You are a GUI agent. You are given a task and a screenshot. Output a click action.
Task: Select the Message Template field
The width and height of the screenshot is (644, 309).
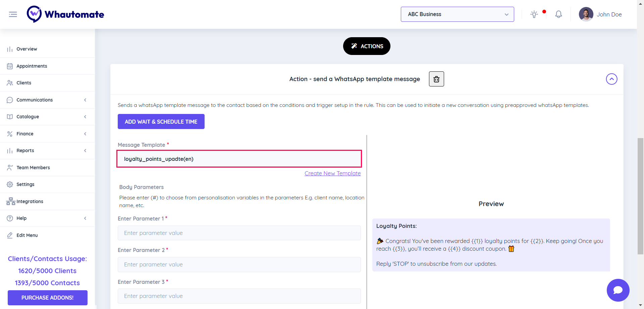pyautogui.click(x=239, y=159)
